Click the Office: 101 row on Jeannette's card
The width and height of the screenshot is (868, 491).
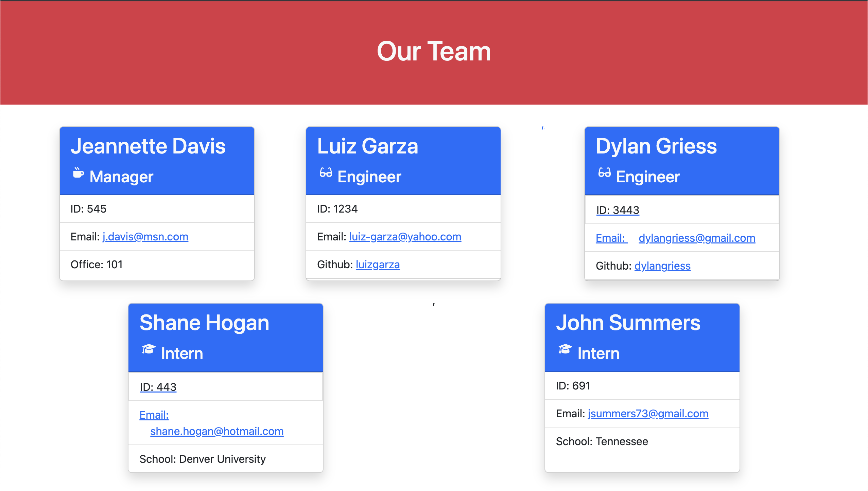[x=97, y=264]
